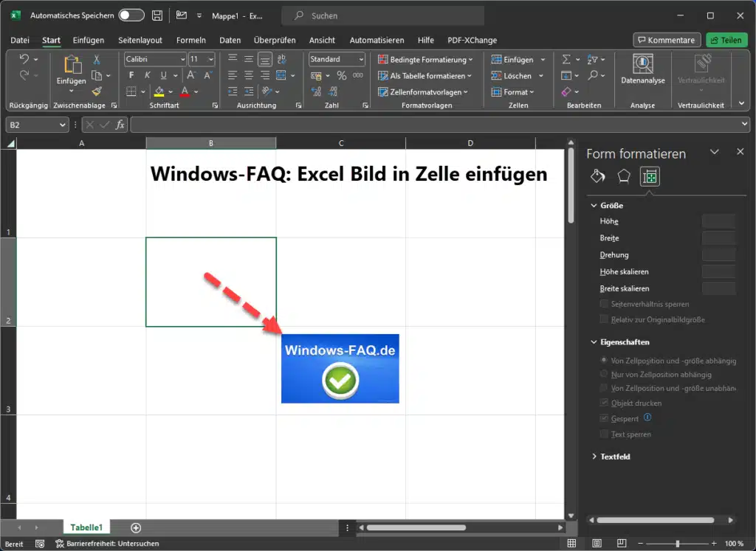
Task: Switch to the Einfügen ribbon tab
Action: click(89, 40)
